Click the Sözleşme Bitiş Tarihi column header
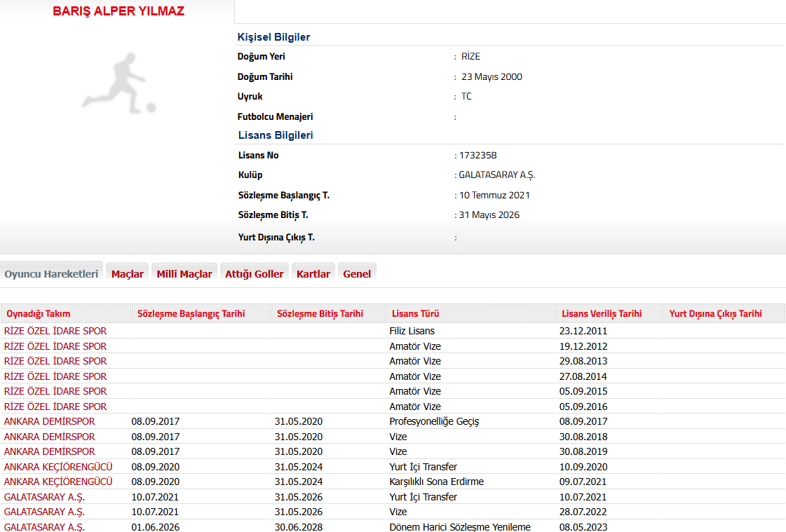 [320, 314]
